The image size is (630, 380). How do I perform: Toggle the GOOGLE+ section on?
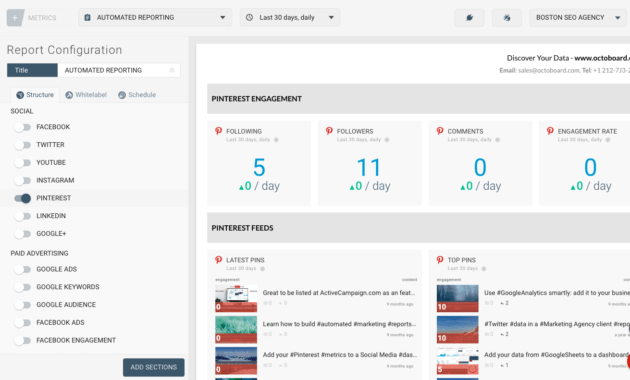pos(22,234)
